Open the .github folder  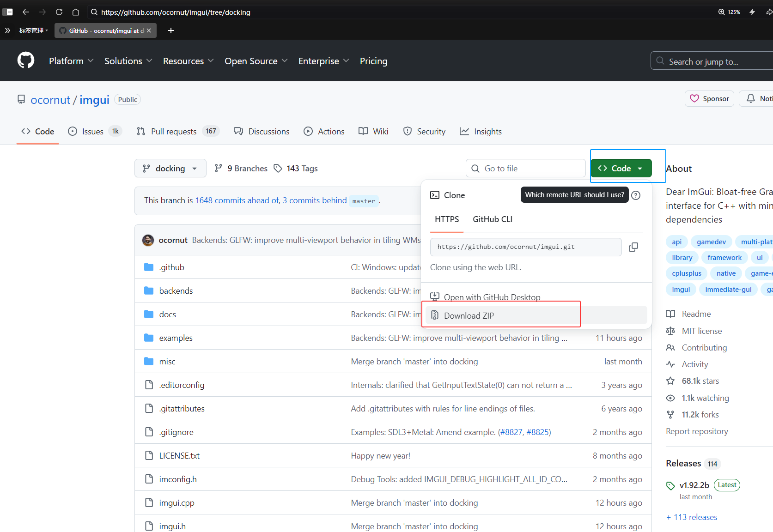point(172,267)
